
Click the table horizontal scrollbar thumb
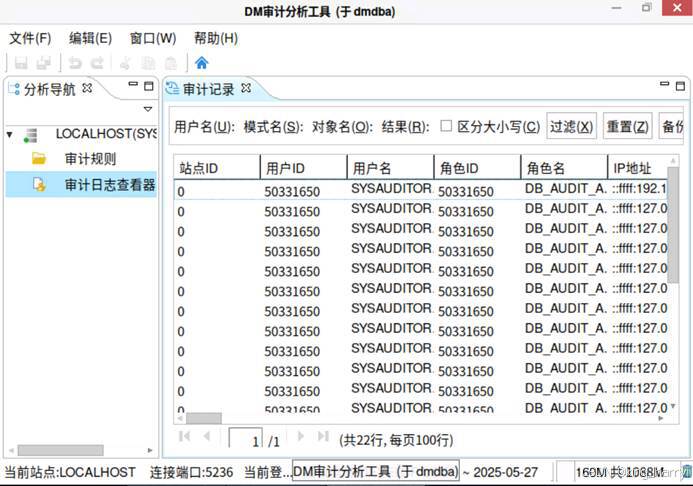coord(204,418)
